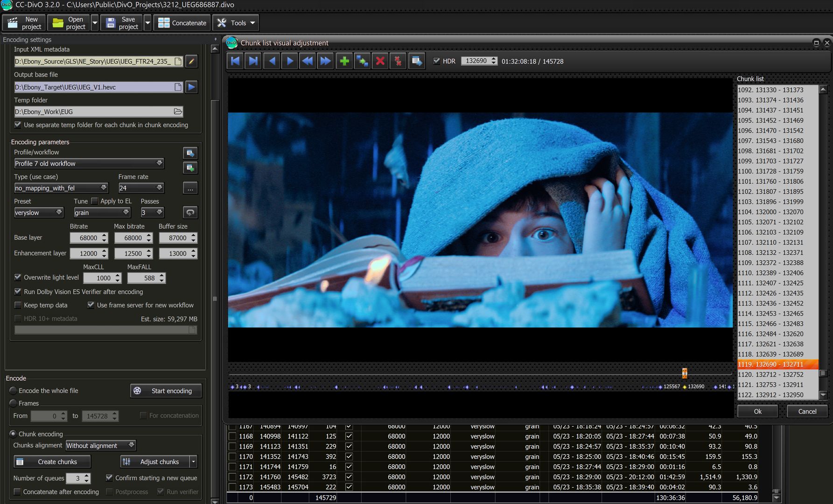833x504 pixels.
Task: Open the Tools menu
Action: pyautogui.click(x=236, y=22)
